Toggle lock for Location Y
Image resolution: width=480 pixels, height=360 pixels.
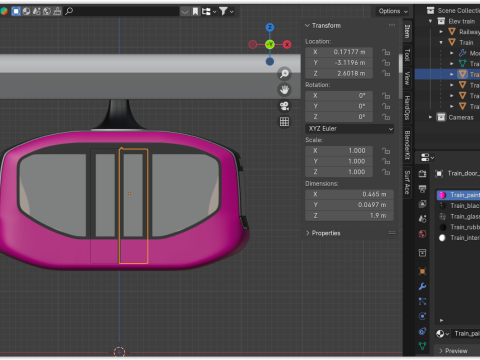pos(386,63)
